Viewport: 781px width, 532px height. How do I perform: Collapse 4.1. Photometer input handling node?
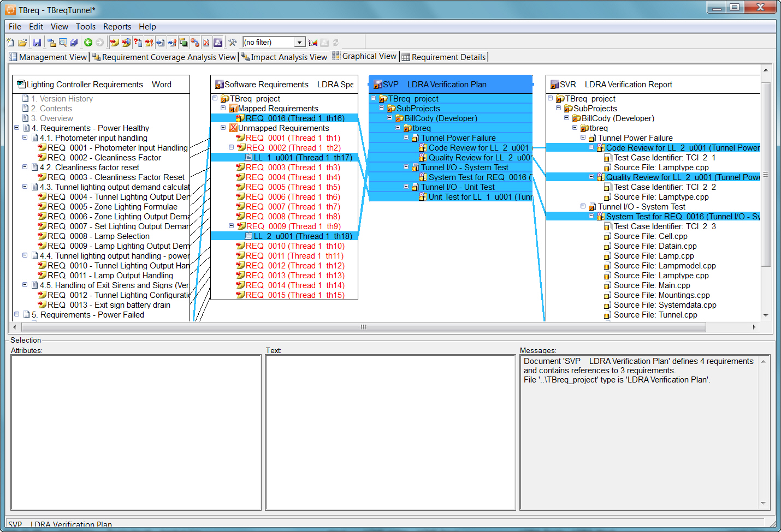[25, 138]
